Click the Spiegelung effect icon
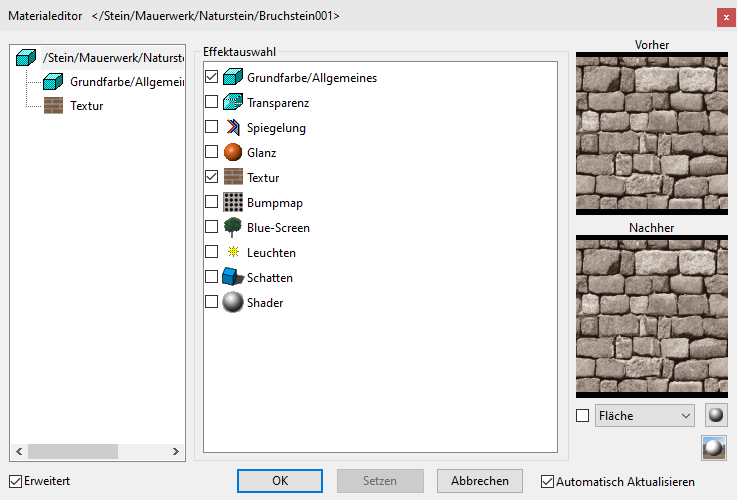The image size is (737, 500). coord(233,127)
